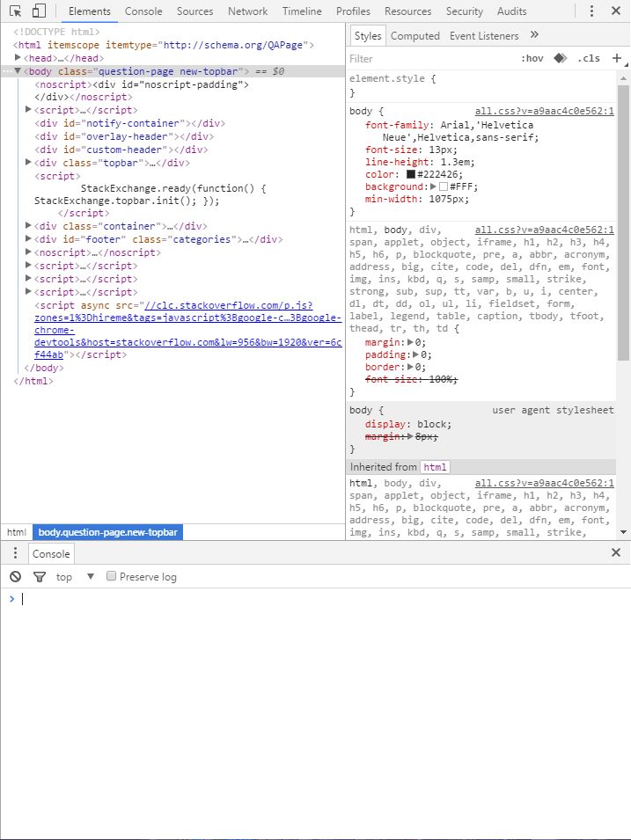Close DevTools with the top X icon
The image size is (631, 840).
616,11
